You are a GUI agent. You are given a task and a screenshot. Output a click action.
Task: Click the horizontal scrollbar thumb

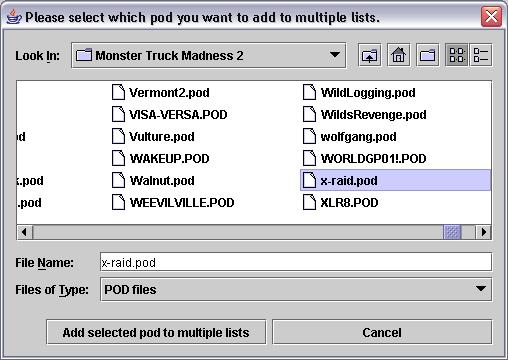(x=452, y=232)
